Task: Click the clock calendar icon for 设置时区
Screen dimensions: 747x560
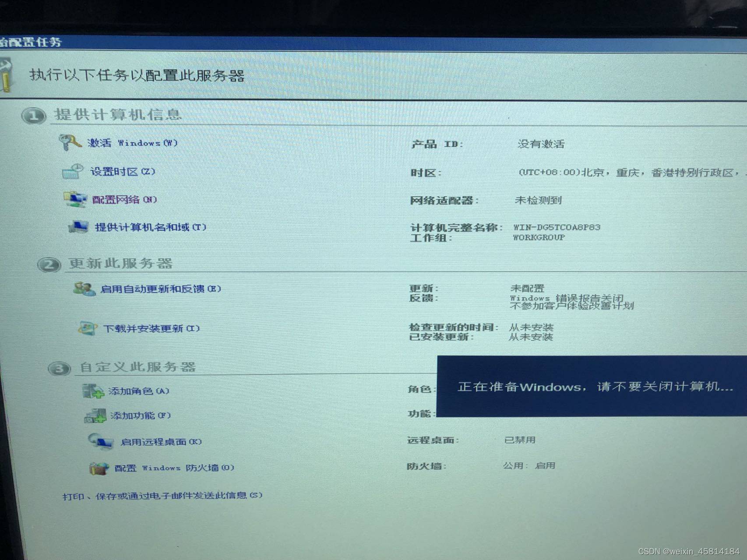Action: coord(73,171)
